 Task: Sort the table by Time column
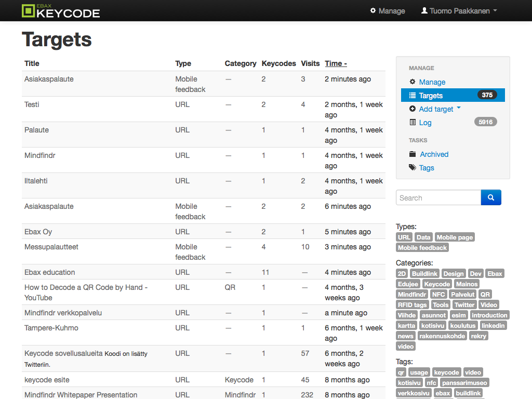[336, 63]
